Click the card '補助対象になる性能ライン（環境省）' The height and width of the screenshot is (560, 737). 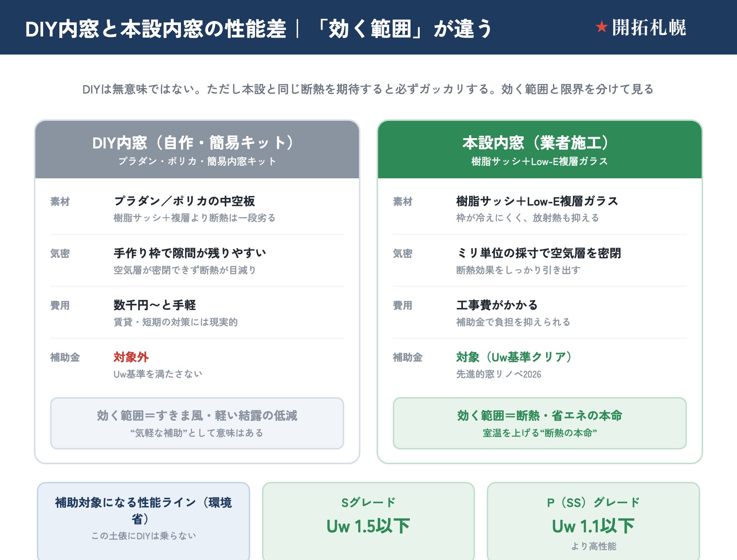(x=143, y=521)
